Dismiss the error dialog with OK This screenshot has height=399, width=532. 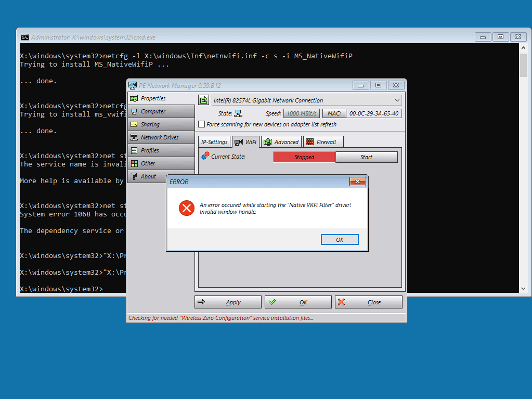pos(339,239)
